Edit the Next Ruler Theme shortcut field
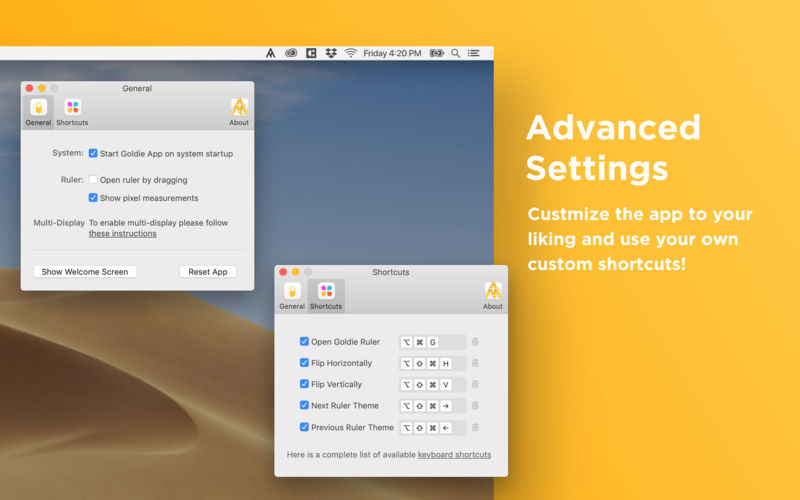Viewport: 800px width, 500px height. pyautogui.click(x=433, y=406)
